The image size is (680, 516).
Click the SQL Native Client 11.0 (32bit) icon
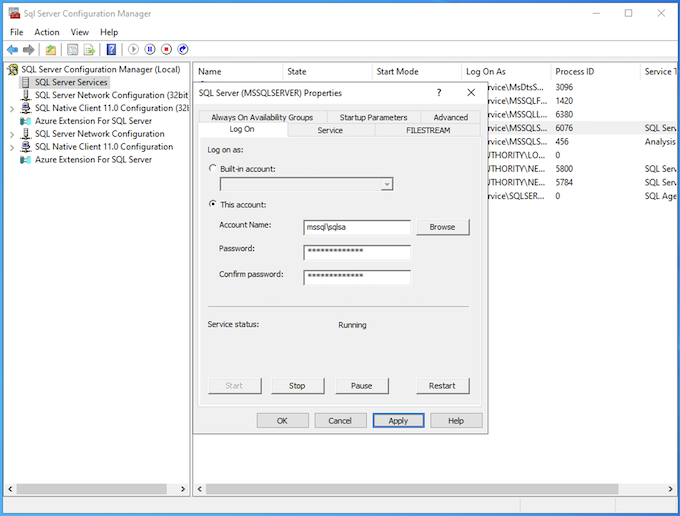tap(26, 108)
